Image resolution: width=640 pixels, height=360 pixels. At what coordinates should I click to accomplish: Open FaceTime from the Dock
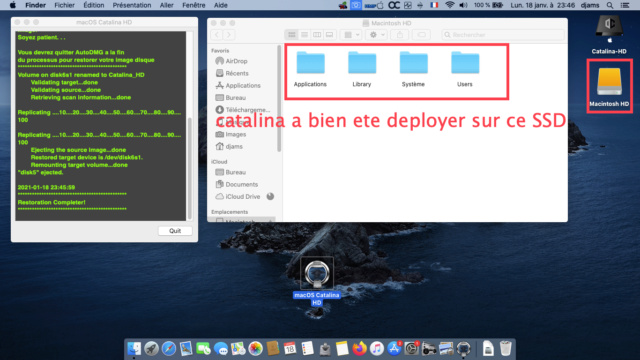203,349
